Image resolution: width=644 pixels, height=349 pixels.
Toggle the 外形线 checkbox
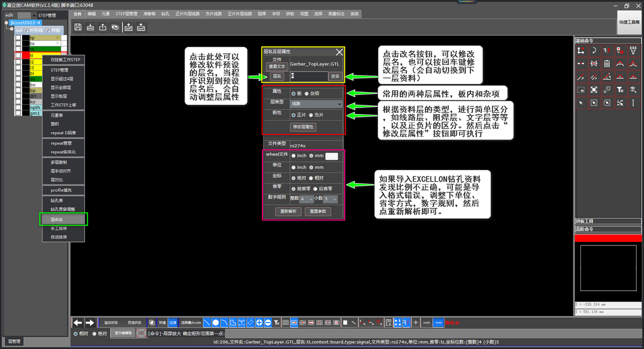(x=26, y=31)
